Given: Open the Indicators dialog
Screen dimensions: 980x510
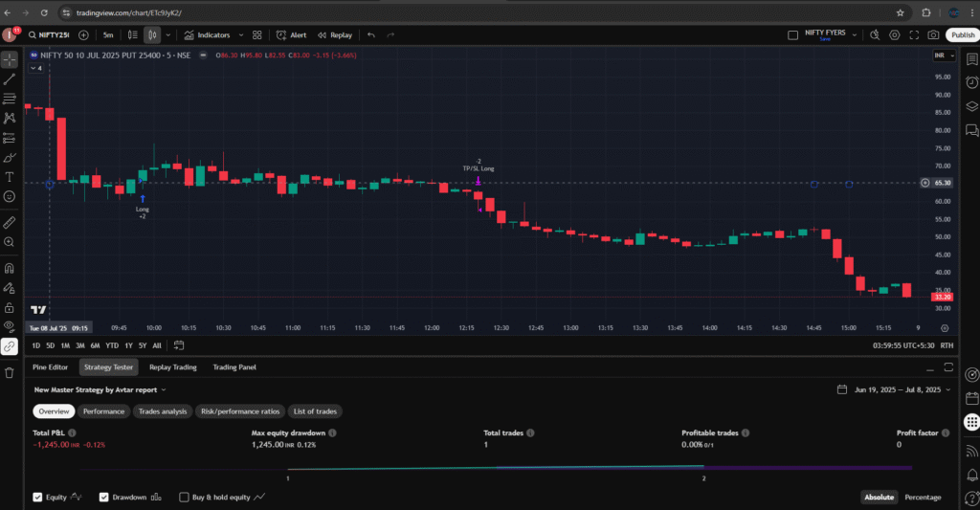Looking at the screenshot, I should 207,35.
